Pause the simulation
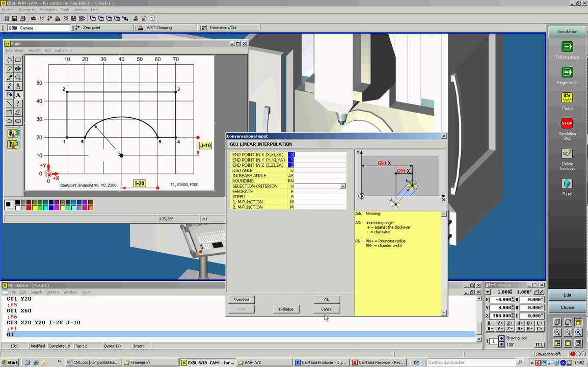The width and height of the screenshot is (588, 367). (x=567, y=98)
